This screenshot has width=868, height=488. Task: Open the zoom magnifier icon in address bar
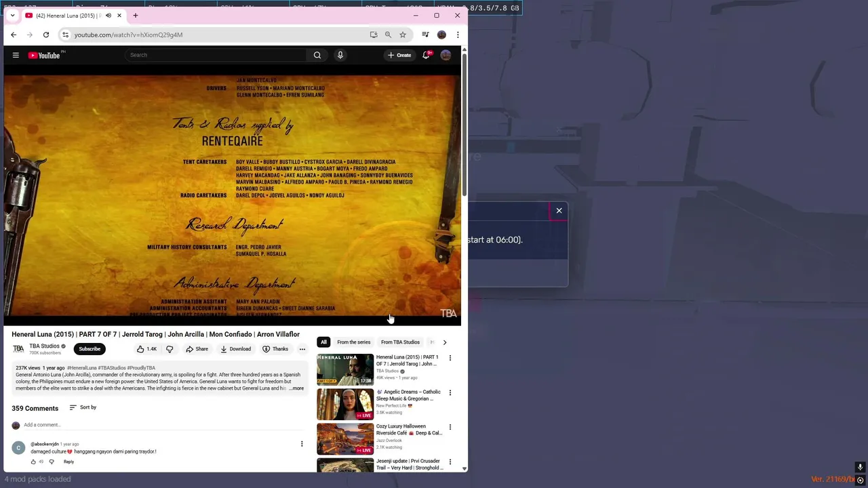click(388, 35)
